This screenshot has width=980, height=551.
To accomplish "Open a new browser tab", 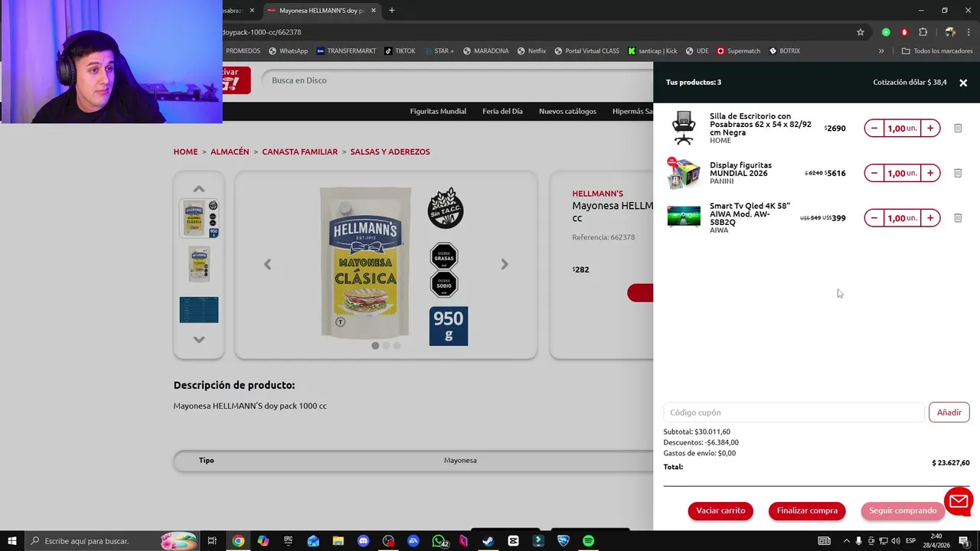I will point(392,11).
